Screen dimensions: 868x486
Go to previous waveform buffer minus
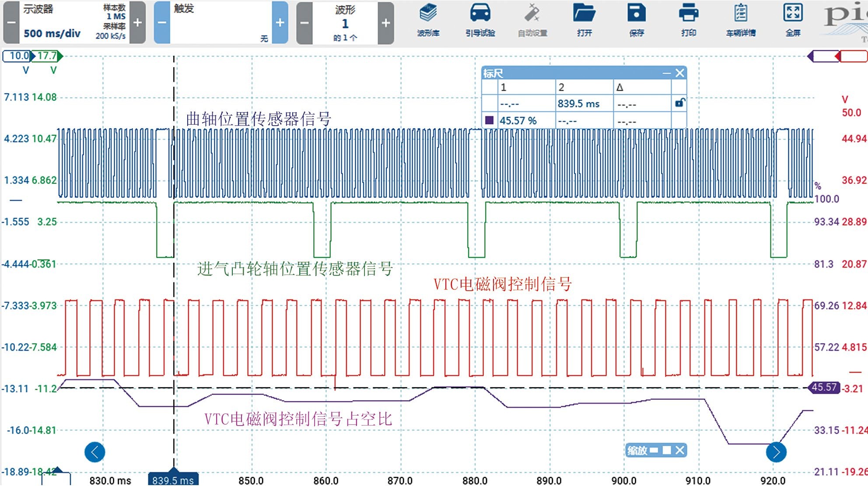304,23
